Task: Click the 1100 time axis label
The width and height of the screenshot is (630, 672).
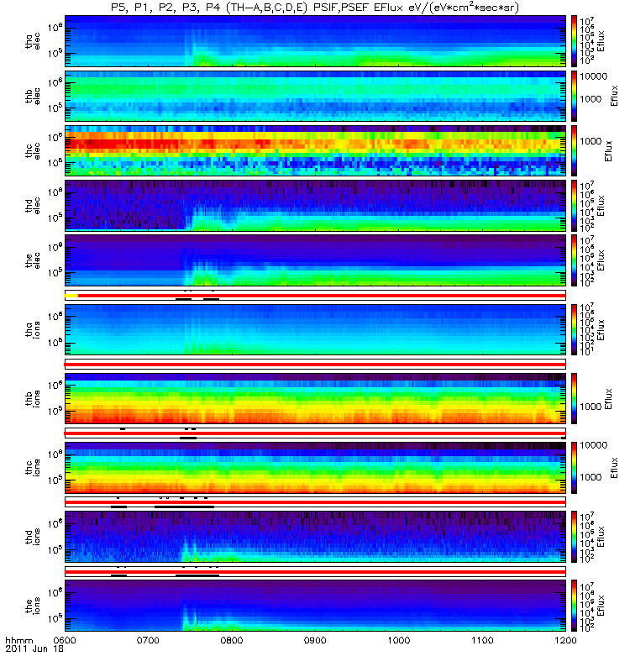Action: [482, 640]
